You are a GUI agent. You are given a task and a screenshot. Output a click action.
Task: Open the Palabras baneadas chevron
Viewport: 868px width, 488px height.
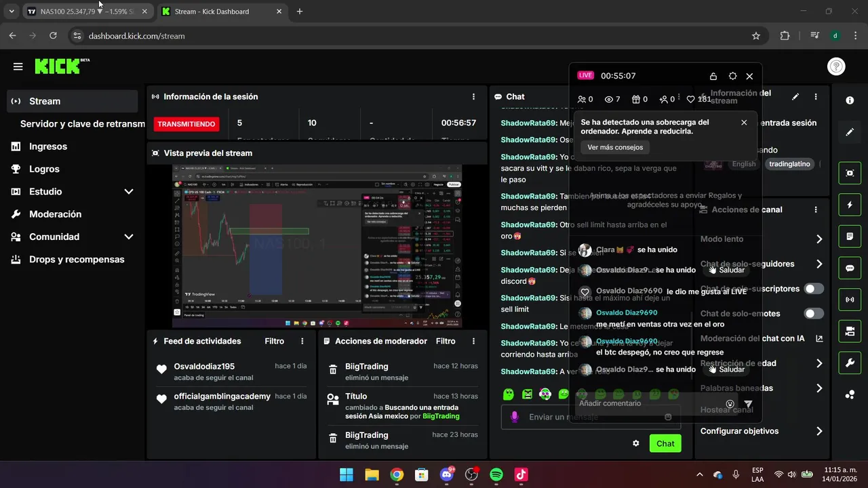point(819,388)
